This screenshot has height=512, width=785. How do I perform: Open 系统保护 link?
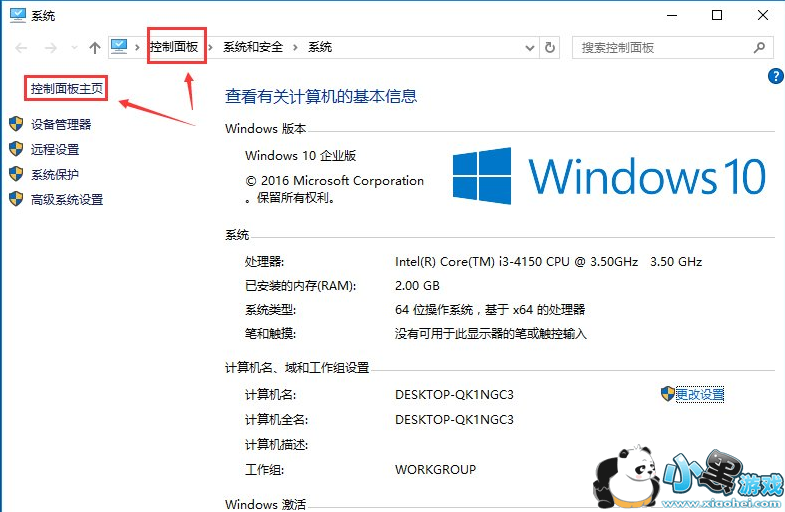coord(55,174)
